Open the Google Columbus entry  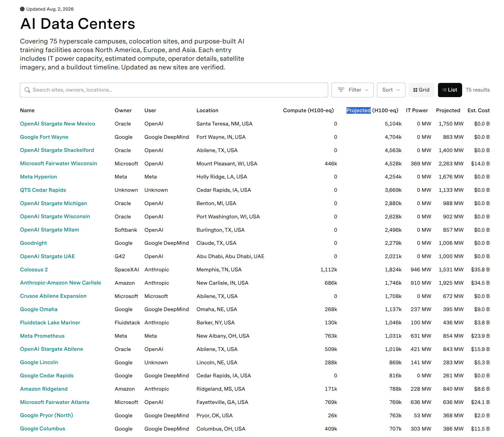pyautogui.click(x=43, y=429)
